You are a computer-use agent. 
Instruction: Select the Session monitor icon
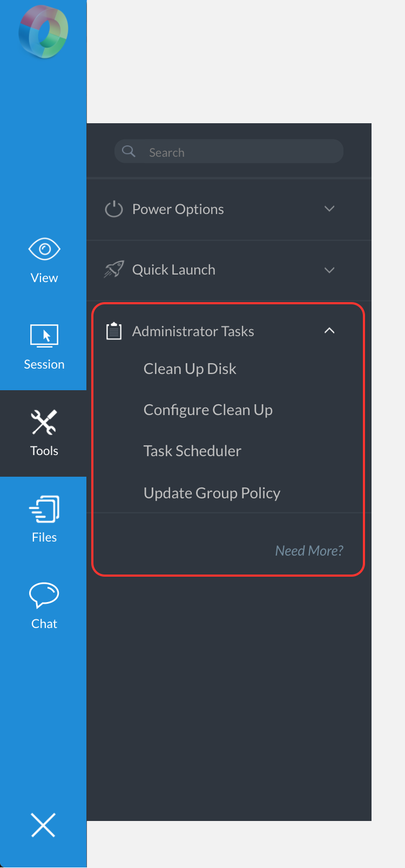44,336
